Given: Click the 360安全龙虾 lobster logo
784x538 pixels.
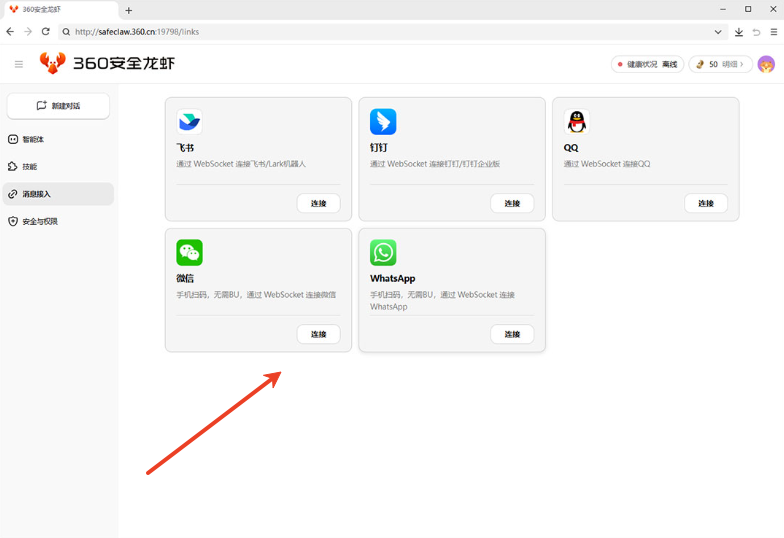Looking at the screenshot, I should pos(52,63).
